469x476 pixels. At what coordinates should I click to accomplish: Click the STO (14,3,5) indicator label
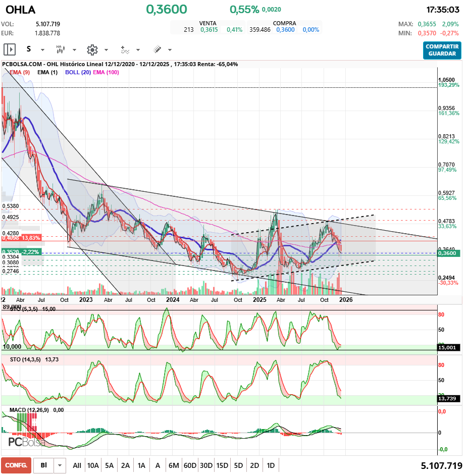coord(25,359)
